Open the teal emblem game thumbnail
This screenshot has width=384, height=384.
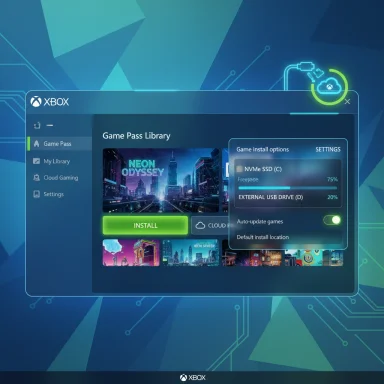coord(313,258)
